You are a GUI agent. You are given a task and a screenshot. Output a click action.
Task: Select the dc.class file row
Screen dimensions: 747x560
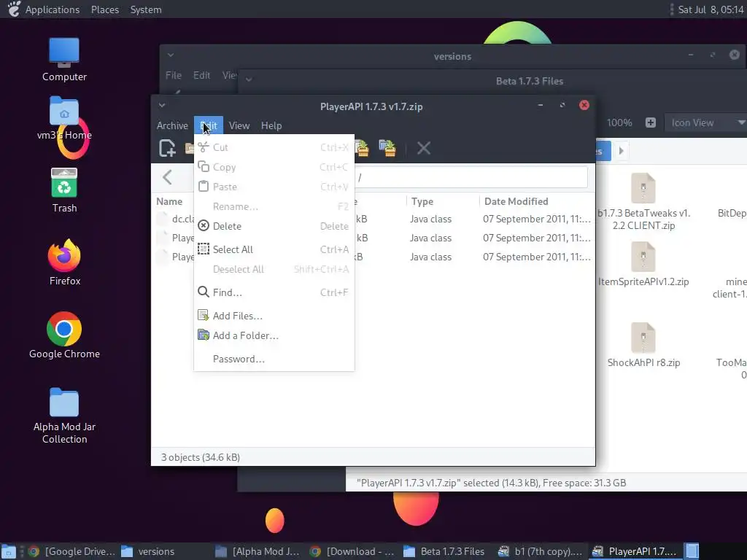click(373, 219)
